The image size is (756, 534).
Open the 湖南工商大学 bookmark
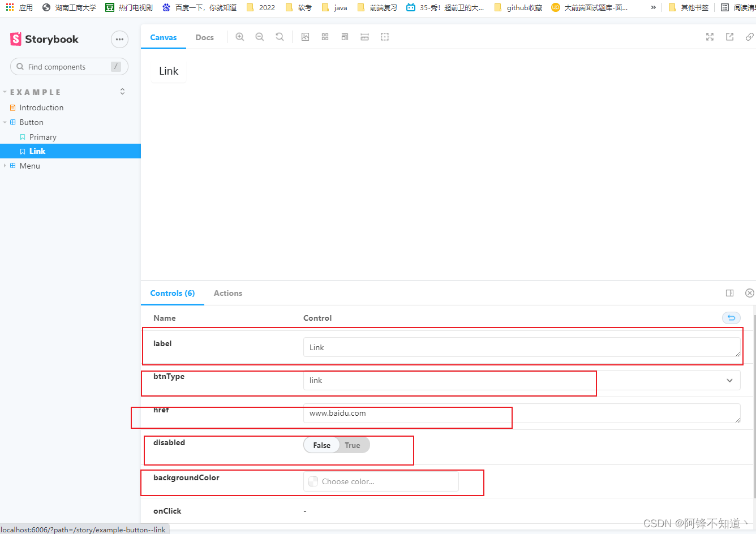[x=69, y=7]
